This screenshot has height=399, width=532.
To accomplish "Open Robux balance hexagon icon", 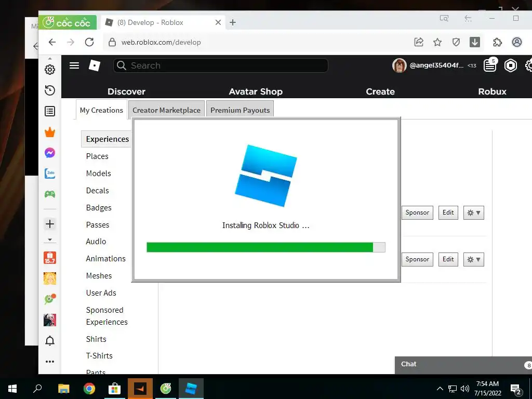I will click(x=511, y=65).
